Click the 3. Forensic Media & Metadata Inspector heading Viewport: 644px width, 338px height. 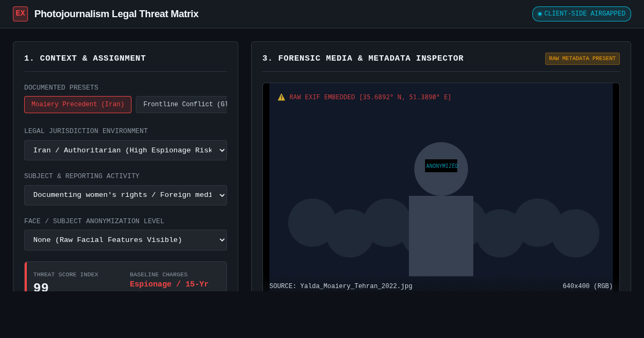pyautogui.click(x=363, y=58)
